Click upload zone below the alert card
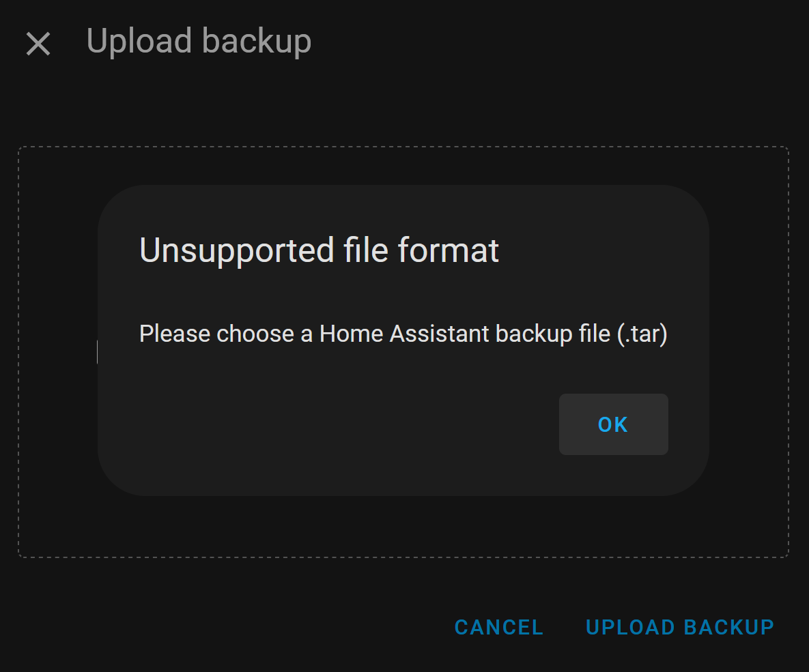809x672 pixels. point(403,527)
